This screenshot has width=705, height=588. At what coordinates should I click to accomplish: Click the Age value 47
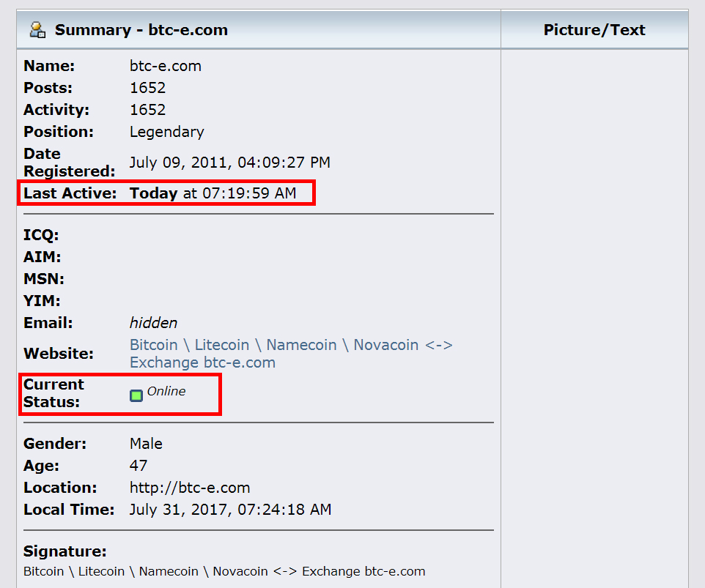[x=139, y=466]
